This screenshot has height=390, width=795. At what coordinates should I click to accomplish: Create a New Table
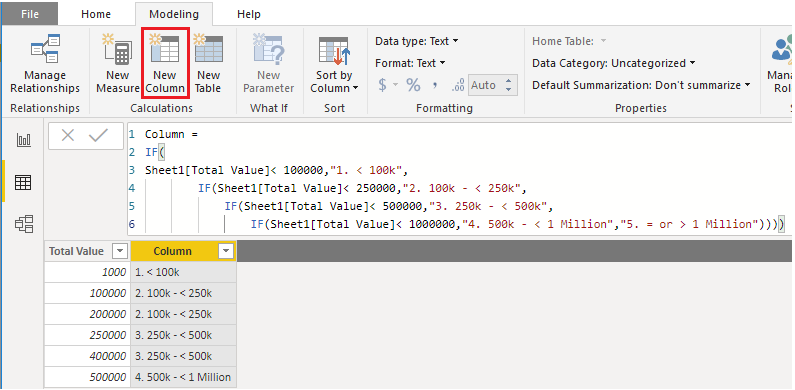[x=208, y=64]
